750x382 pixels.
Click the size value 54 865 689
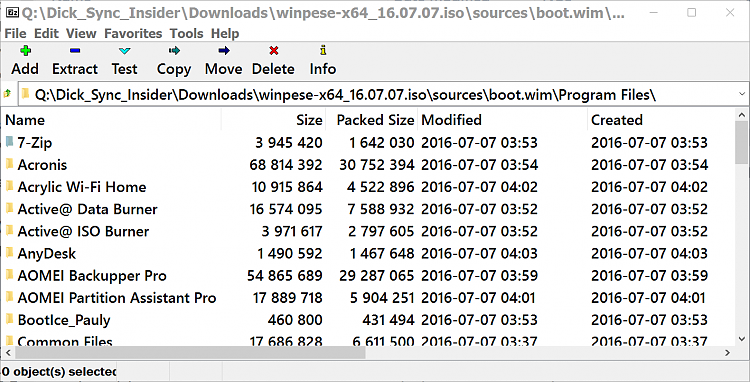(x=285, y=275)
